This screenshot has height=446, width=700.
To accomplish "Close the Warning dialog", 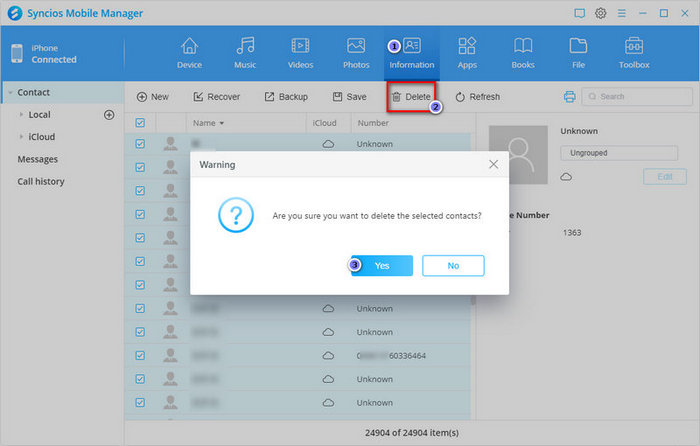I will [493, 164].
